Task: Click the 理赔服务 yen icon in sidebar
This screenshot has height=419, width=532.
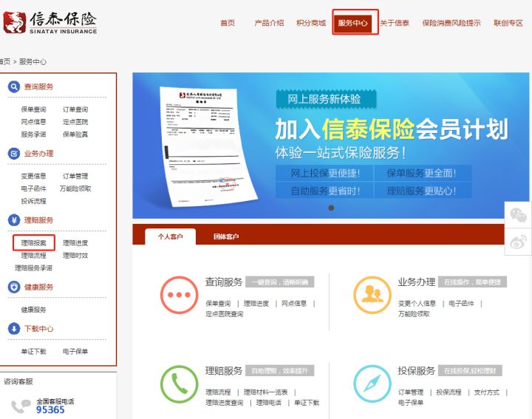Action: coord(14,220)
